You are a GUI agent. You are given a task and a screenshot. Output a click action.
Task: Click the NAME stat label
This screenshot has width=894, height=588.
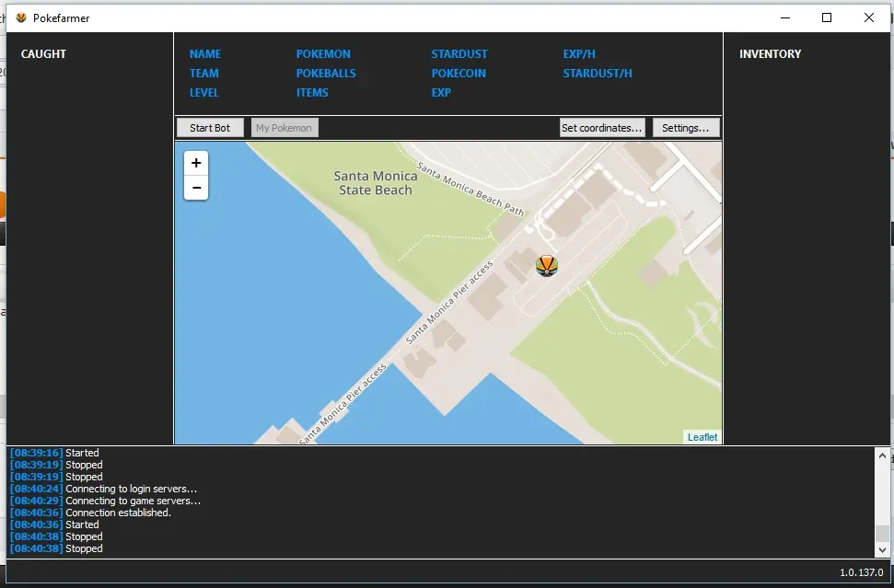coord(205,53)
